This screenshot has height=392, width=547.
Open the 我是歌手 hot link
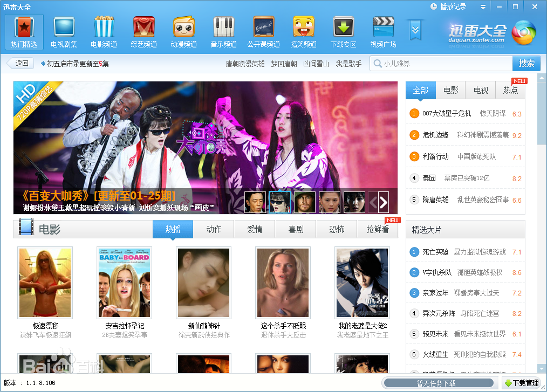(348, 64)
